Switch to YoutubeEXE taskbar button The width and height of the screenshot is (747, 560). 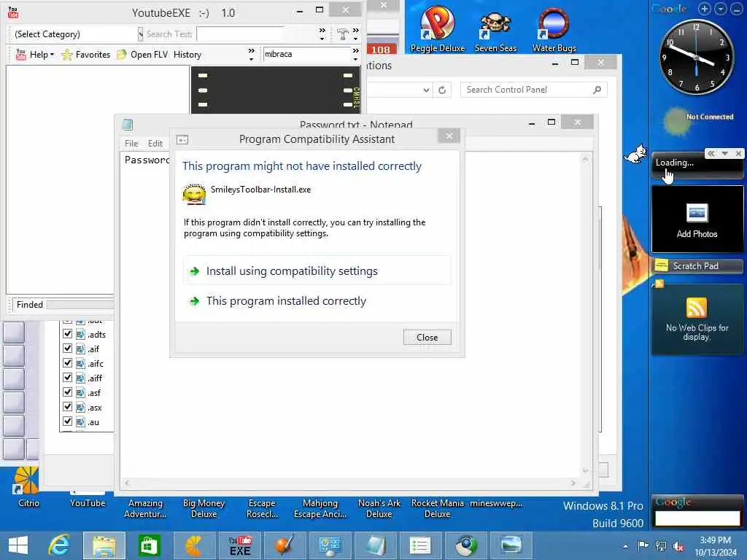point(239,545)
